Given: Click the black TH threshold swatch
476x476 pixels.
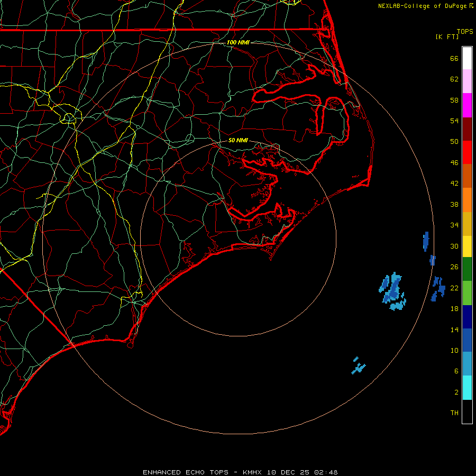Looking at the screenshot, I should click(467, 411).
